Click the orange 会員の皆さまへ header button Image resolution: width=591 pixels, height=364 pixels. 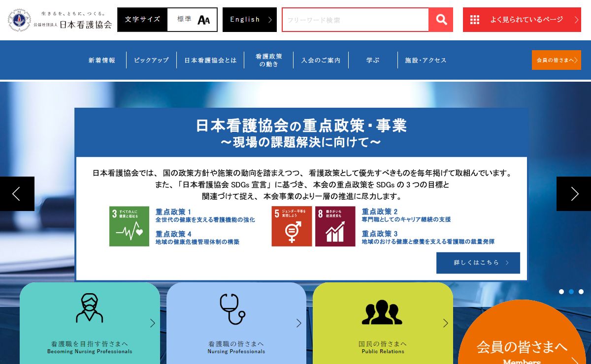click(557, 60)
